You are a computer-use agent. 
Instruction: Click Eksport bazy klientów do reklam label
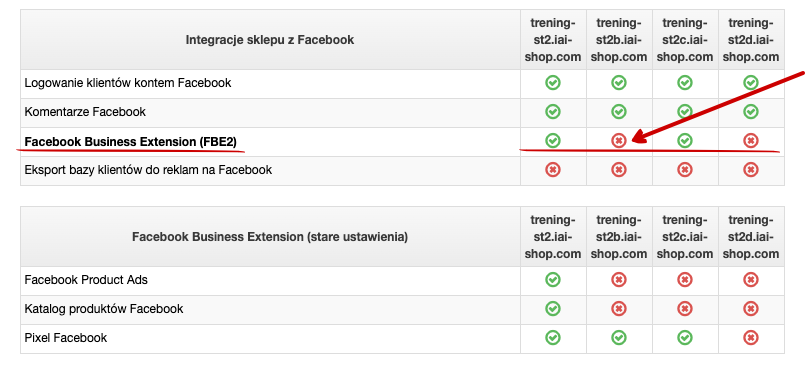148,169
